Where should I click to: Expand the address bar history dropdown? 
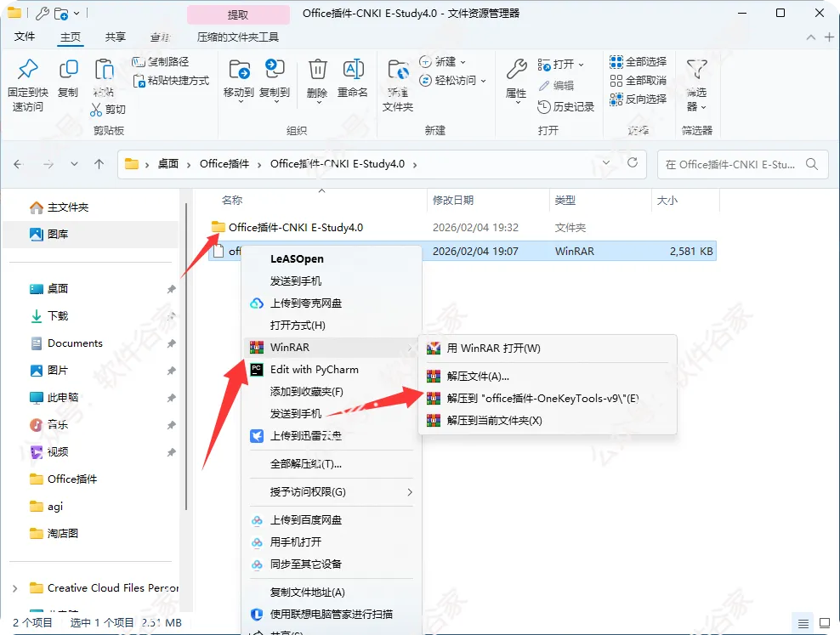pos(606,162)
